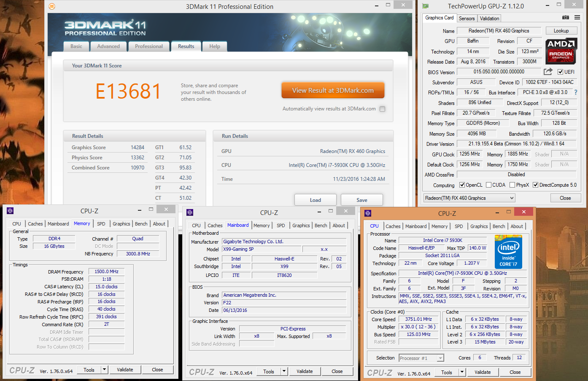Click the Load button in 3DMark

point(315,200)
